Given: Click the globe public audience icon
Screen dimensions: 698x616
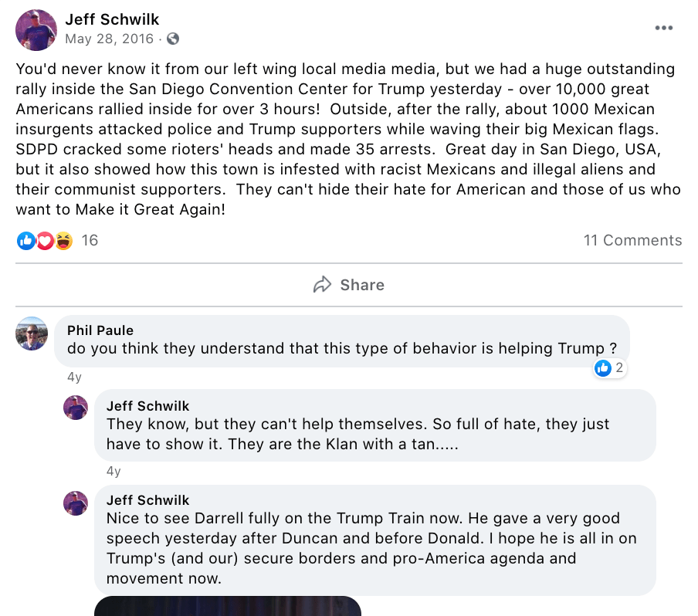Looking at the screenshot, I should point(173,38).
